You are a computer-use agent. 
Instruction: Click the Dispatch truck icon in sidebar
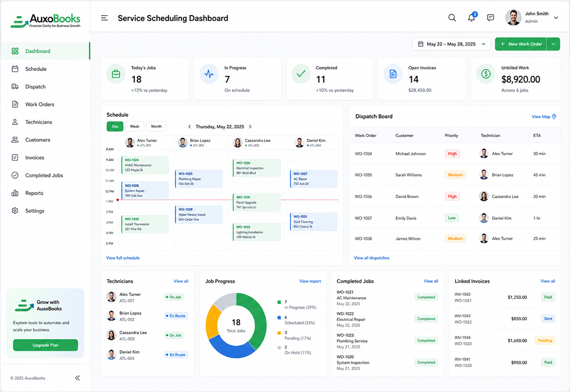click(15, 86)
